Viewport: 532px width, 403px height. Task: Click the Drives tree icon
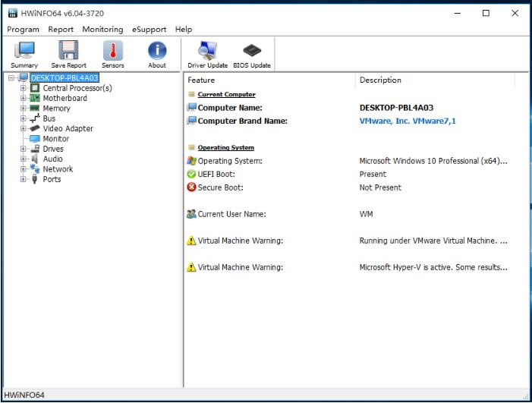(x=35, y=149)
